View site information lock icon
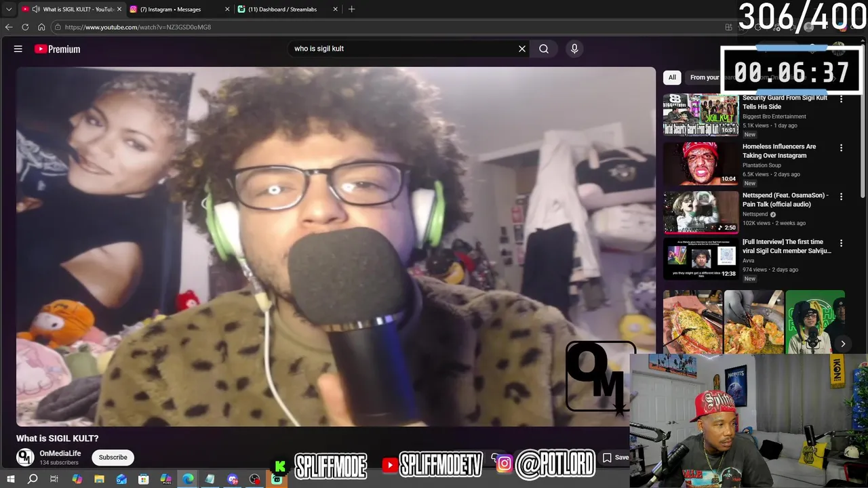This screenshot has width=868, height=488. click(58, 27)
